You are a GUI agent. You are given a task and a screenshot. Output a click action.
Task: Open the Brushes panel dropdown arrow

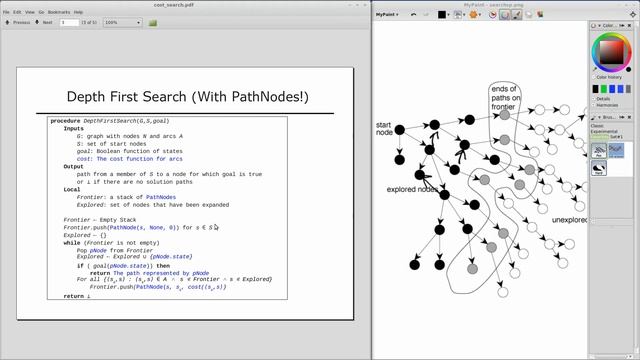599,118
